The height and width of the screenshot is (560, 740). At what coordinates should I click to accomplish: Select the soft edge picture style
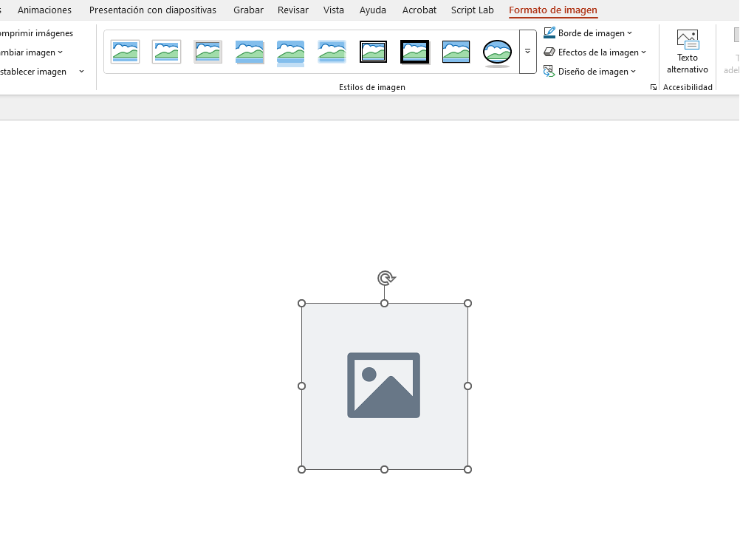[x=332, y=52]
